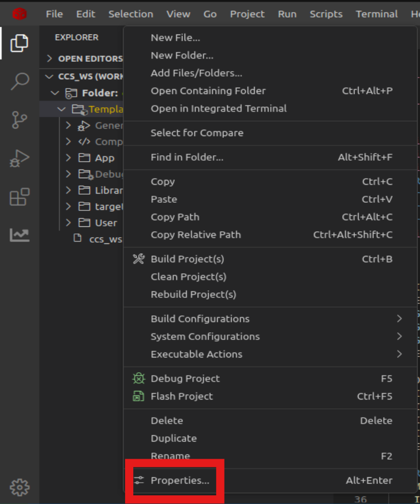Open Executable Actions submenu

[270, 354]
